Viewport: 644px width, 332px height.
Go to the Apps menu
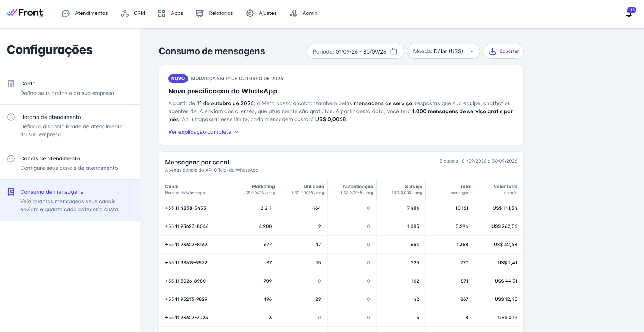coord(170,13)
